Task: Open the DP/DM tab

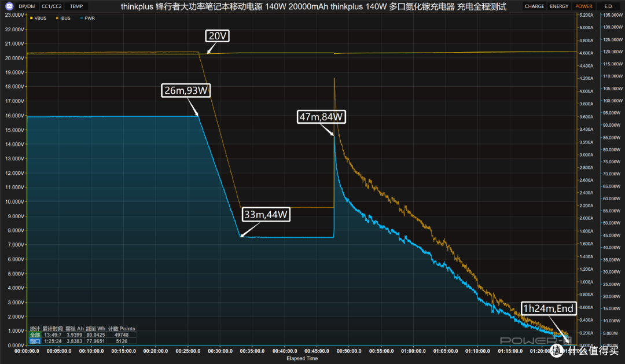Action: pyautogui.click(x=27, y=6)
